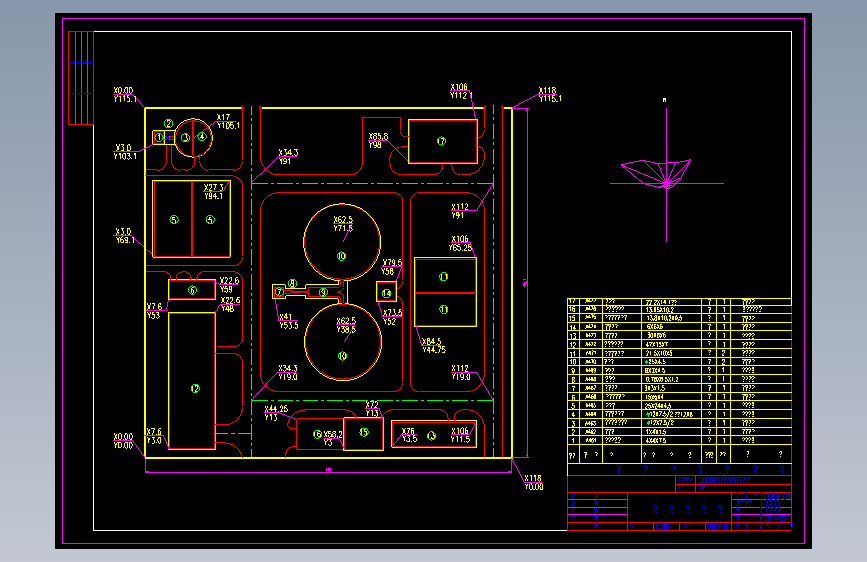Click the circled number 2 marker
This screenshot has height=562, width=867.
(169, 123)
